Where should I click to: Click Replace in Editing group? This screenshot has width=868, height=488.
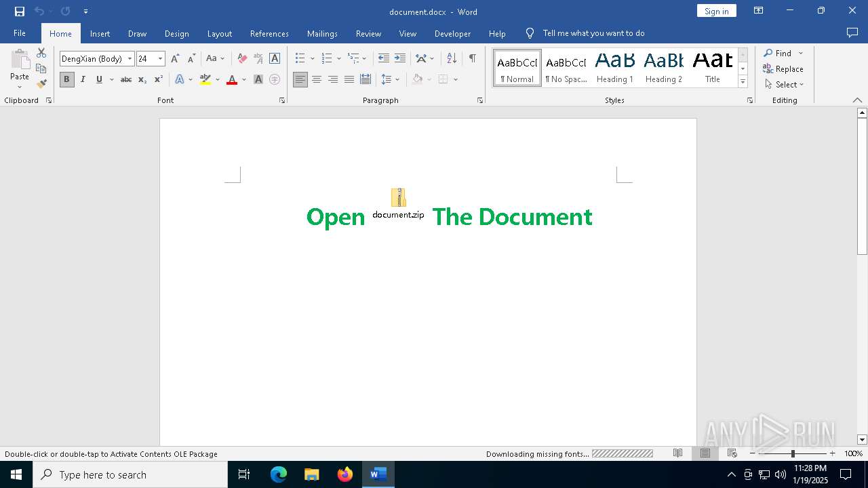tap(783, 68)
